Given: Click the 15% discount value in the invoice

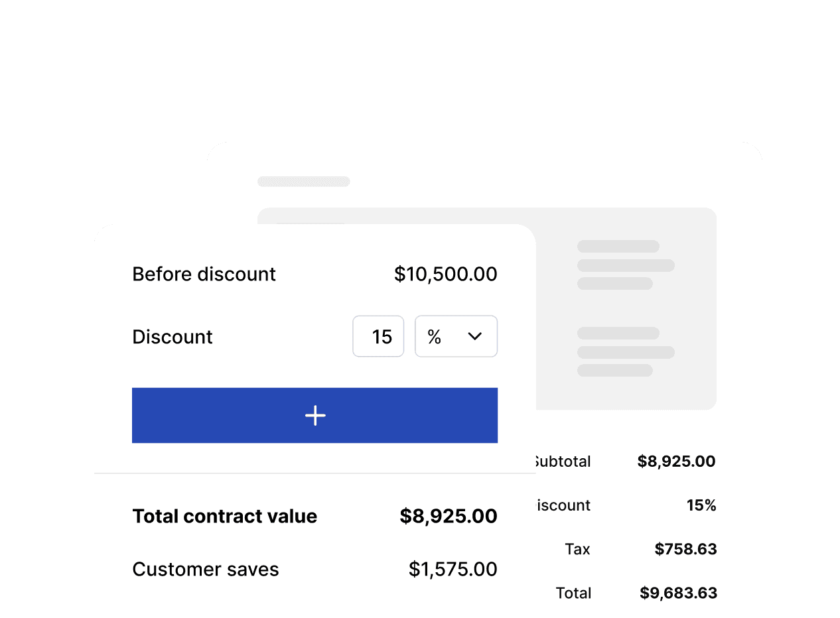Looking at the screenshot, I should [701, 506].
